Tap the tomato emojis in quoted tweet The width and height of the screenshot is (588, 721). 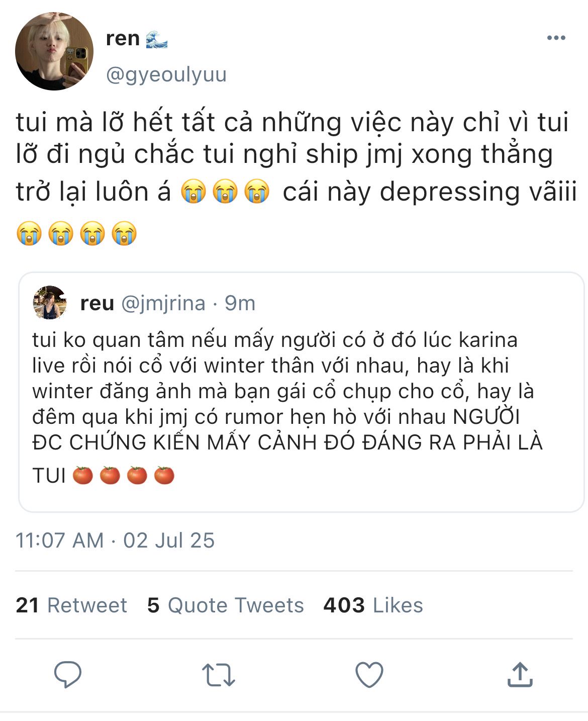[124, 475]
